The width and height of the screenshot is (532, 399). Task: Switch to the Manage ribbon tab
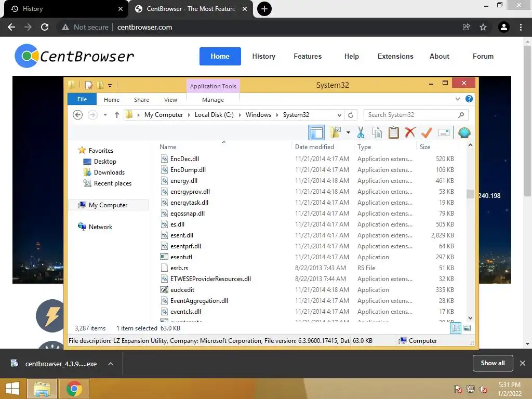pyautogui.click(x=213, y=100)
